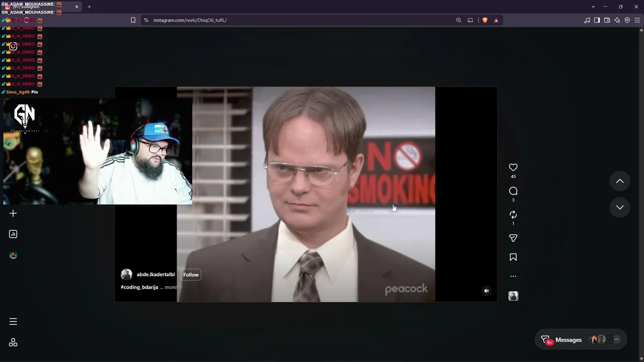
Task: Click the install-app icon in the address bar
Action: click(x=470, y=20)
